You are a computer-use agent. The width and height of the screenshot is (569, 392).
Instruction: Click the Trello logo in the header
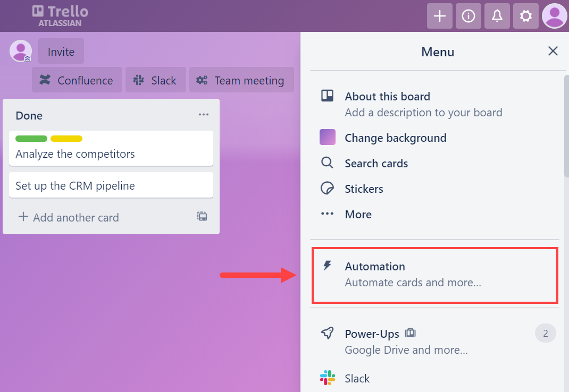[60, 16]
